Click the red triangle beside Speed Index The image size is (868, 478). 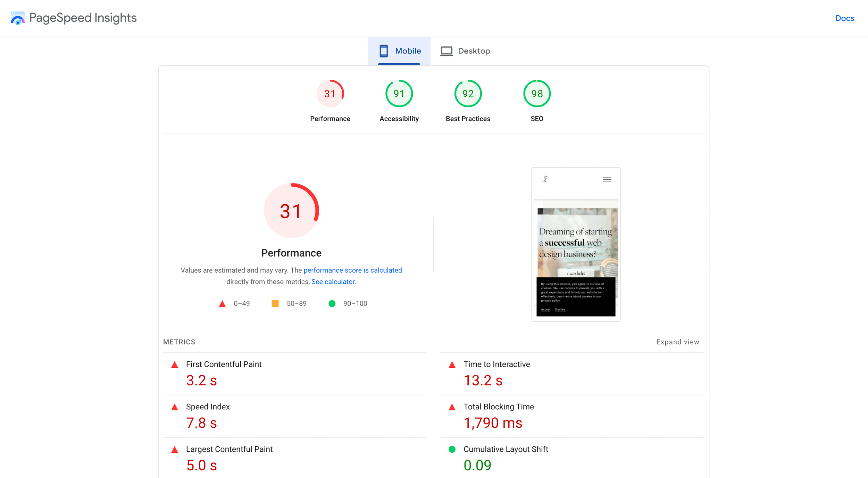click(x=175, y=407)
